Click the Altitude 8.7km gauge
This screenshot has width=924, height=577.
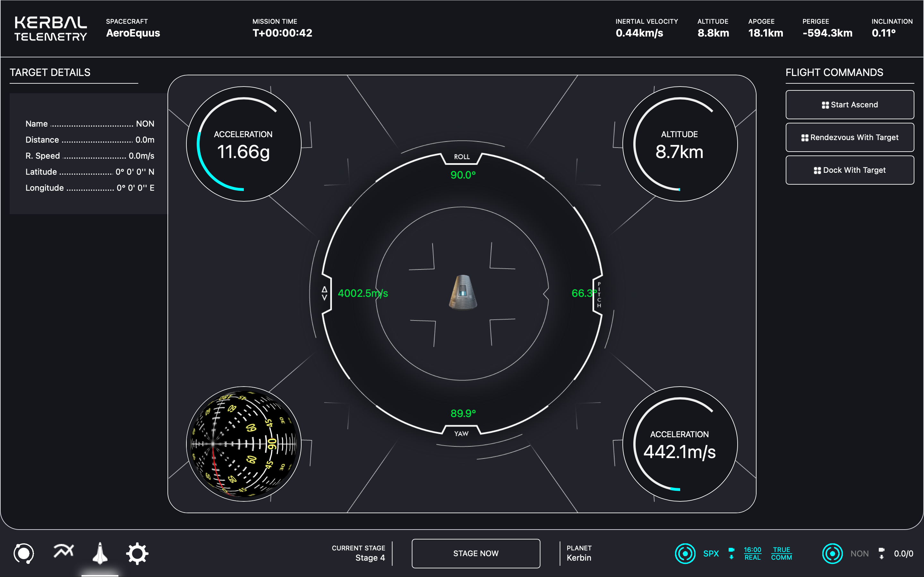tap(680, 144)
